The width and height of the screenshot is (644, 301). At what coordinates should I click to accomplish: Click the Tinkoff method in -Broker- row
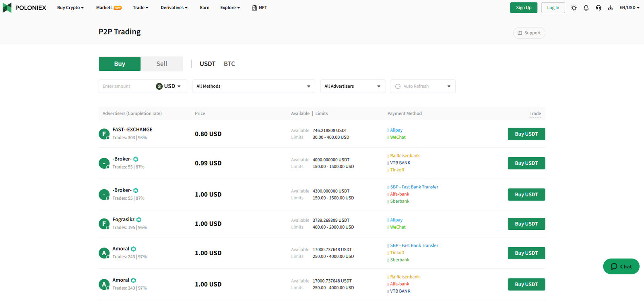click(397, 170)
